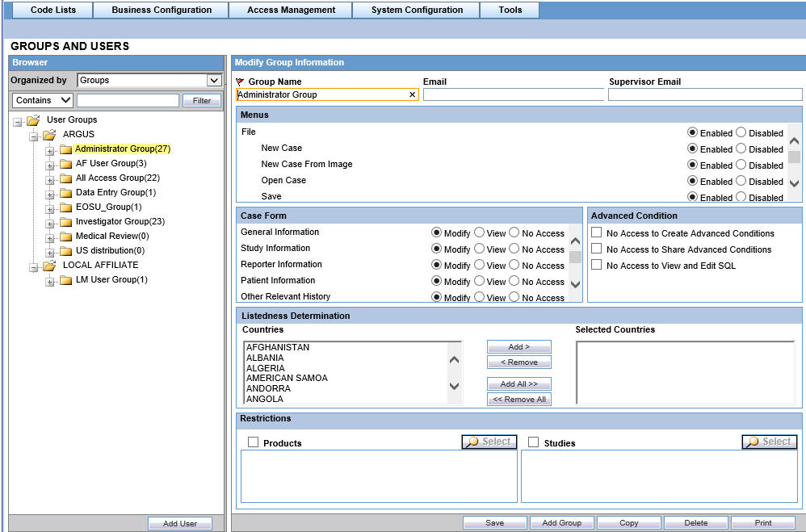Click the AF User Group folder icon
Image resolution: width=806 pixels, height=532 pixels.
65,164
